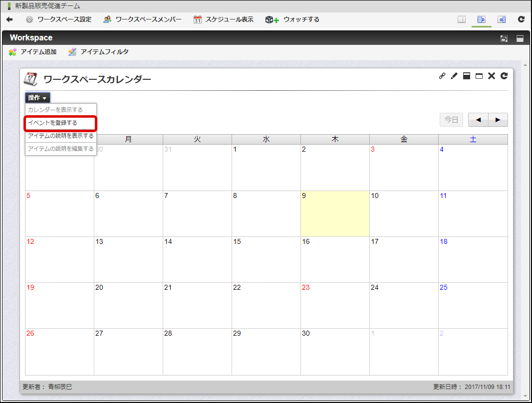Click day 27 cell
The height and width of the screenshot is (403, 532).
coord(128,352)
